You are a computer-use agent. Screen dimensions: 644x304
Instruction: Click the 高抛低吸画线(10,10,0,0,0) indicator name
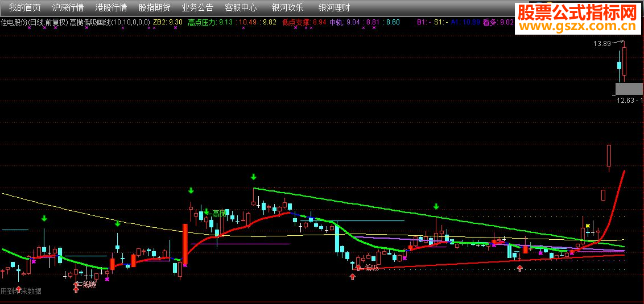pyautogui.click(x=110, y=22)
